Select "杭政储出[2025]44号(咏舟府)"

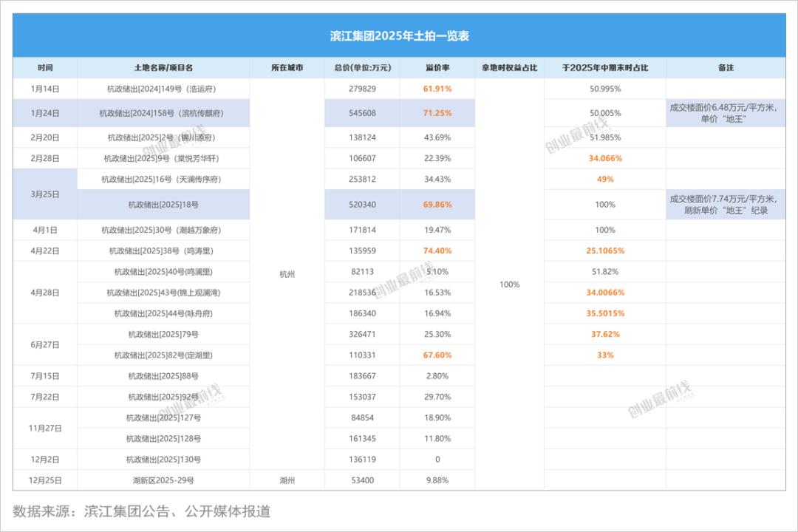(163, 313)
